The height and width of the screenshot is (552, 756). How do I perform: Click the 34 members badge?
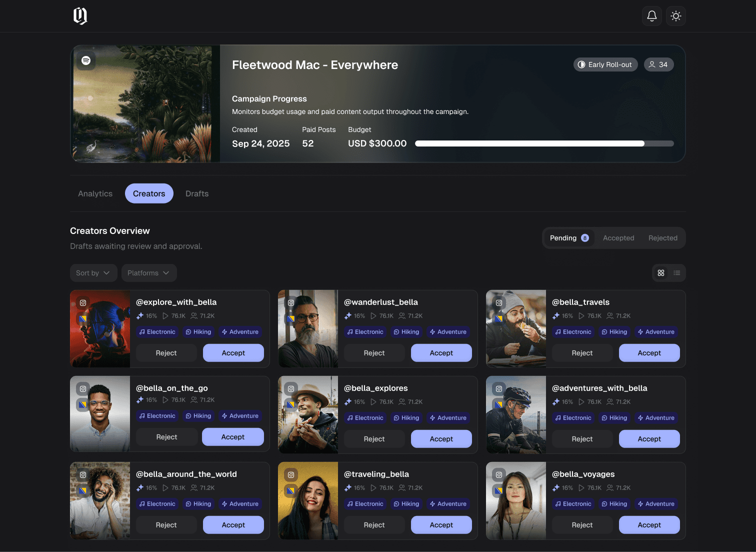click(658, 64)
